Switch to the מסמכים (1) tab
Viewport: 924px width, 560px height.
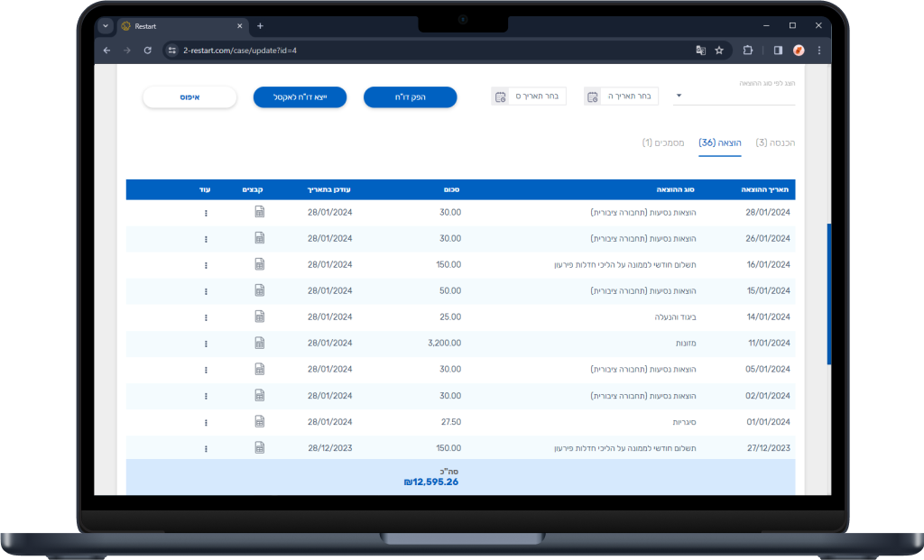click(x=663, y=142)
